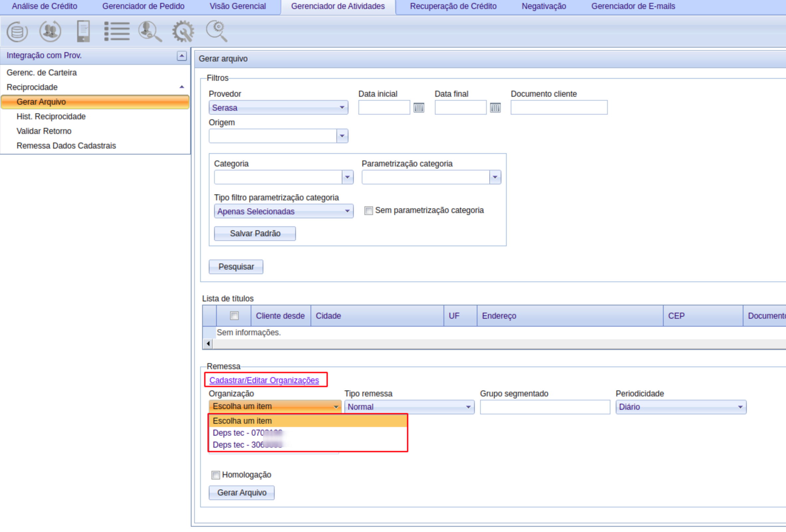Open the Organização dropdown

click(275, 407)
